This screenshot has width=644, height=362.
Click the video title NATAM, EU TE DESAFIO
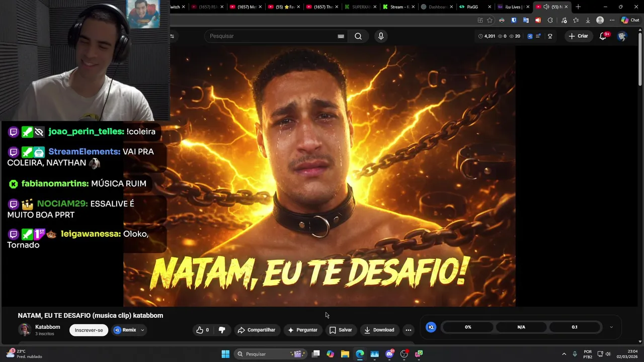click(91, 315)
